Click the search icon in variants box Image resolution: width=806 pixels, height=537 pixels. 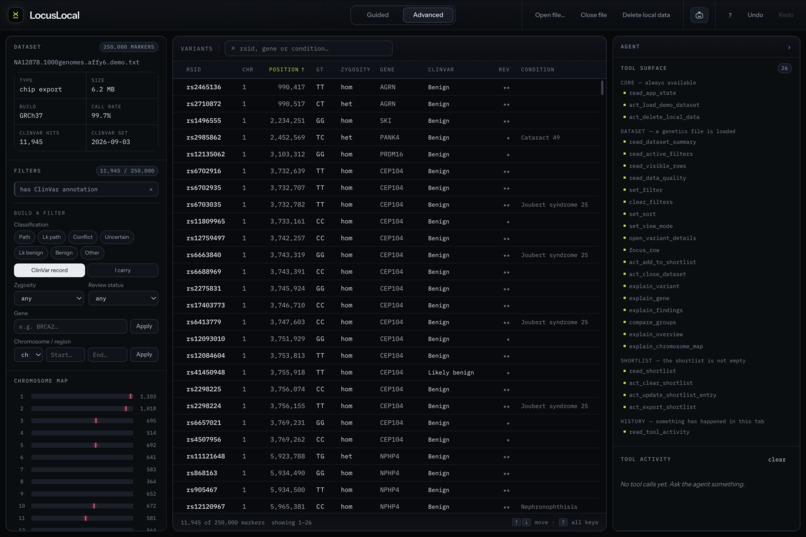(x=233, y=48)
